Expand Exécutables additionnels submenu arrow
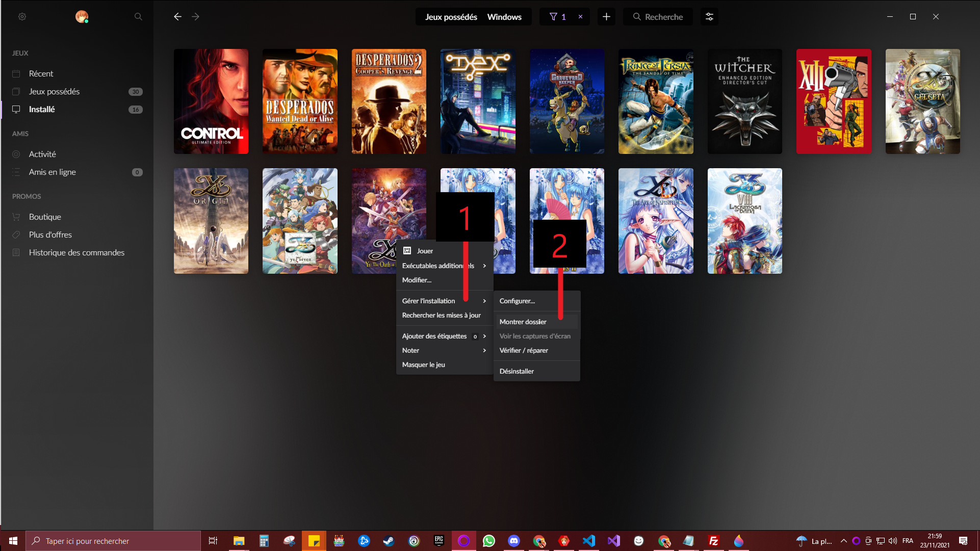 484,266
